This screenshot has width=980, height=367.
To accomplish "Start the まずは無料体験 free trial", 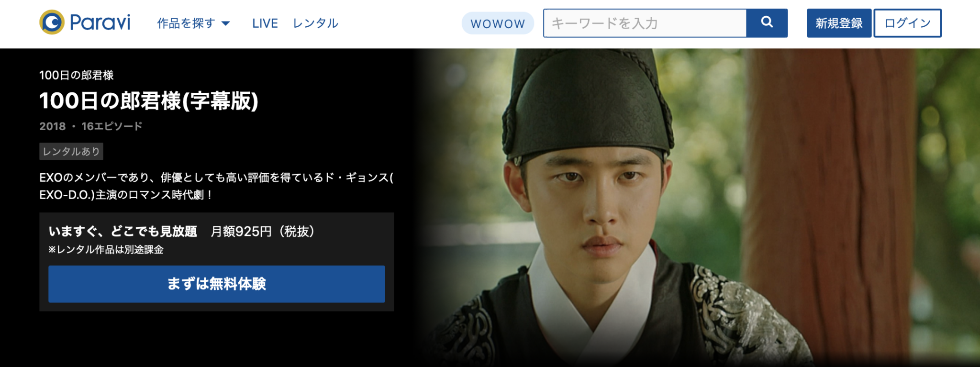I will [217, 284].
